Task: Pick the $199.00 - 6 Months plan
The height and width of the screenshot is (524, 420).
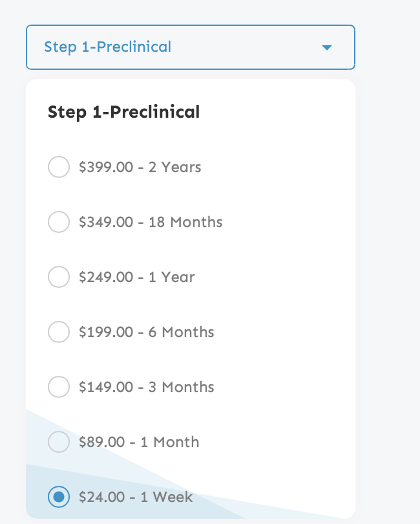Action: coord(59,332)
